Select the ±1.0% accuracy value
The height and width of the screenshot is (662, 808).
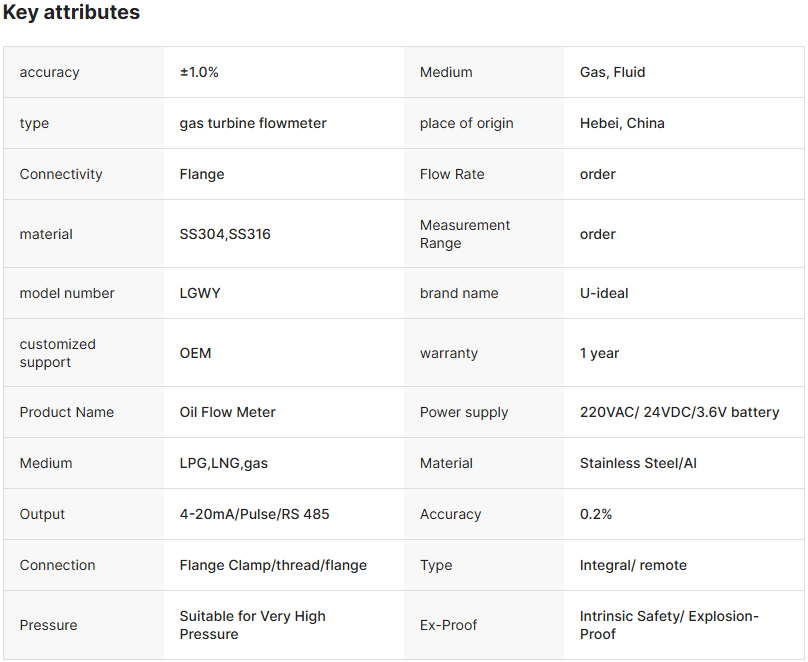click(199, 72)
